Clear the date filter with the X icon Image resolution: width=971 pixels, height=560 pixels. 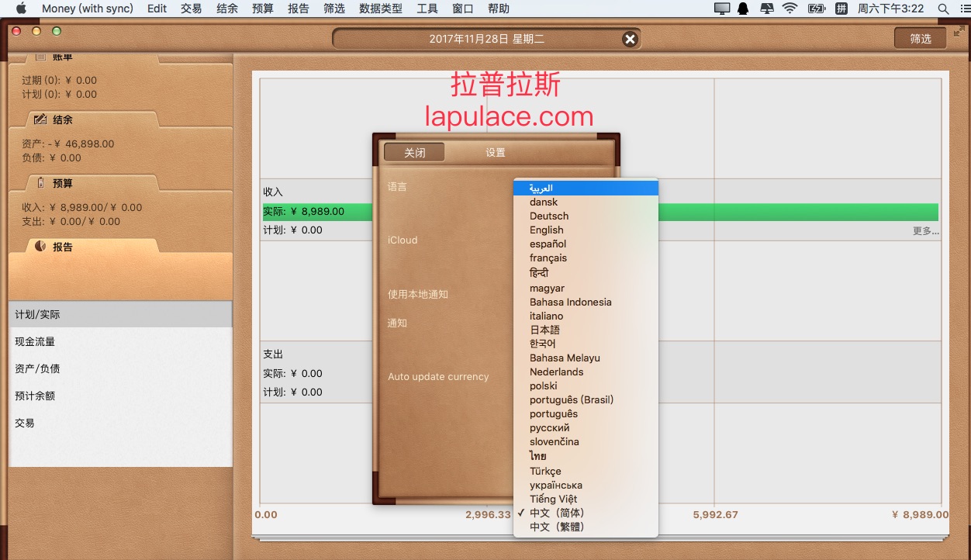tap(630, 39)
